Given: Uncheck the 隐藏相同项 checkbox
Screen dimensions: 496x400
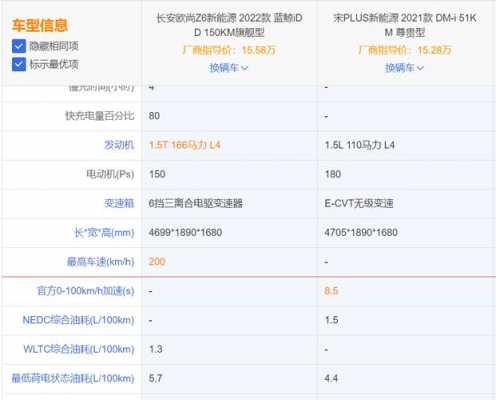Looking at the screenshot, I should 19,46.
